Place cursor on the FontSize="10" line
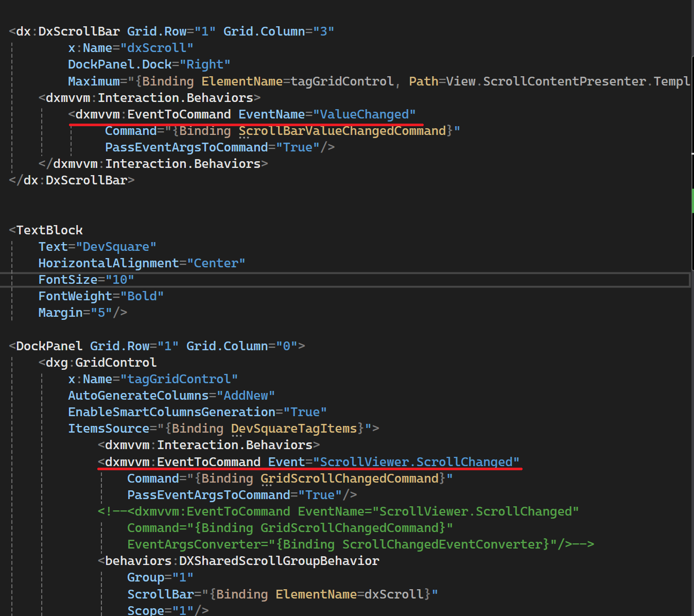This screenshot has height=616, width=694. coord(345,280)
